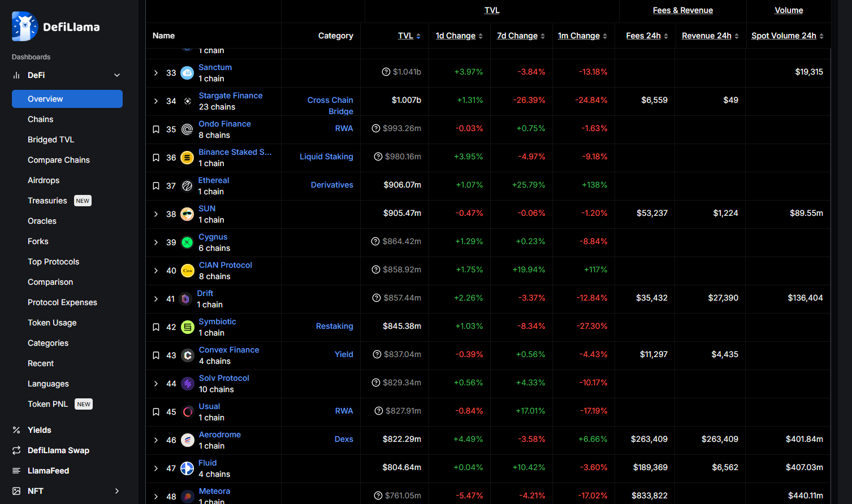The width and height of the screenshot is (852, 504).
Task: Open the Dexs category link
Action: pos(344,439)
